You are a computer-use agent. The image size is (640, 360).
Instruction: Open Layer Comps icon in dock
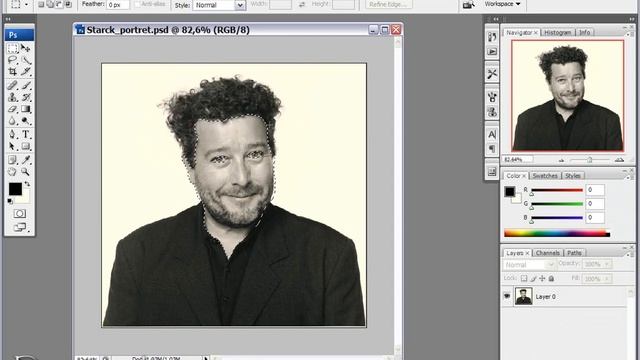[492, 171]
